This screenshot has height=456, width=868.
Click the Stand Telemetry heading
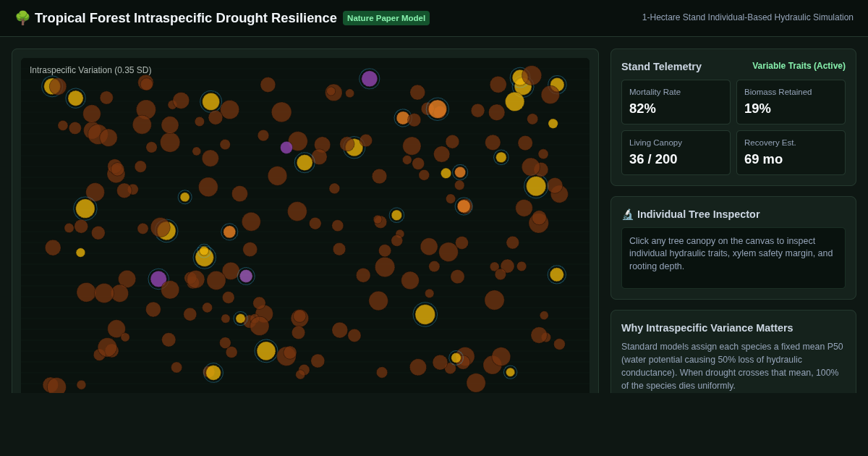661,67
